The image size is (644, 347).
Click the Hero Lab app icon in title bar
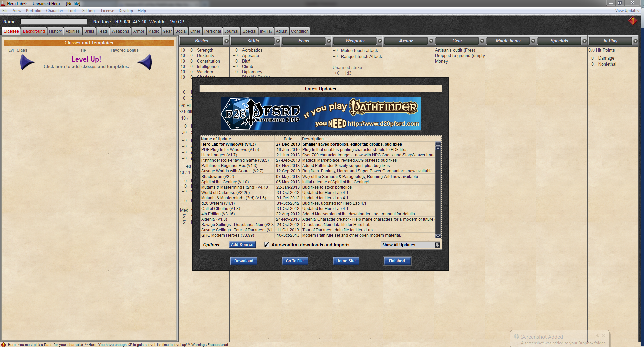coord(3,3)
